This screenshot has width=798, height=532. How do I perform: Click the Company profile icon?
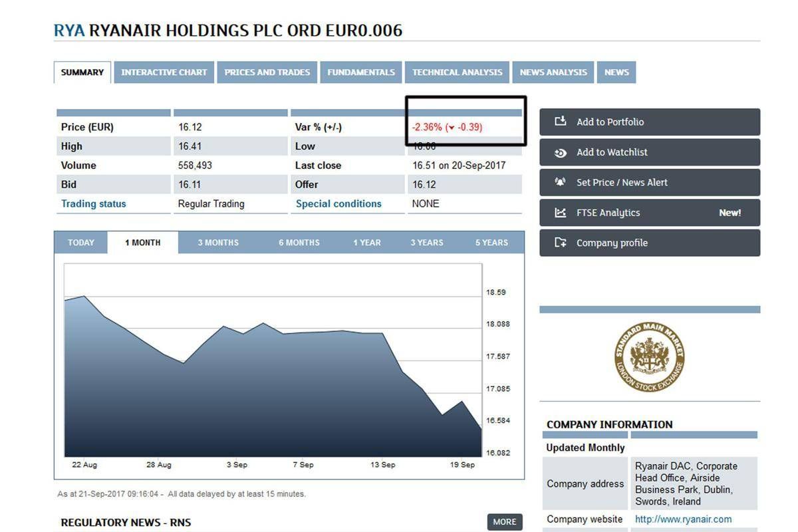(x=561, y=243)
